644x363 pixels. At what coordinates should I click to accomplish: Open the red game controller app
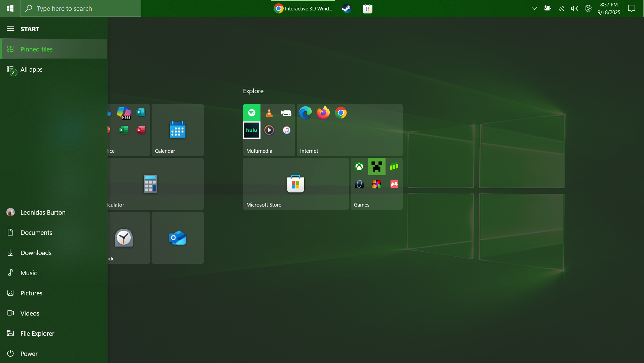[x=394, y=184]
